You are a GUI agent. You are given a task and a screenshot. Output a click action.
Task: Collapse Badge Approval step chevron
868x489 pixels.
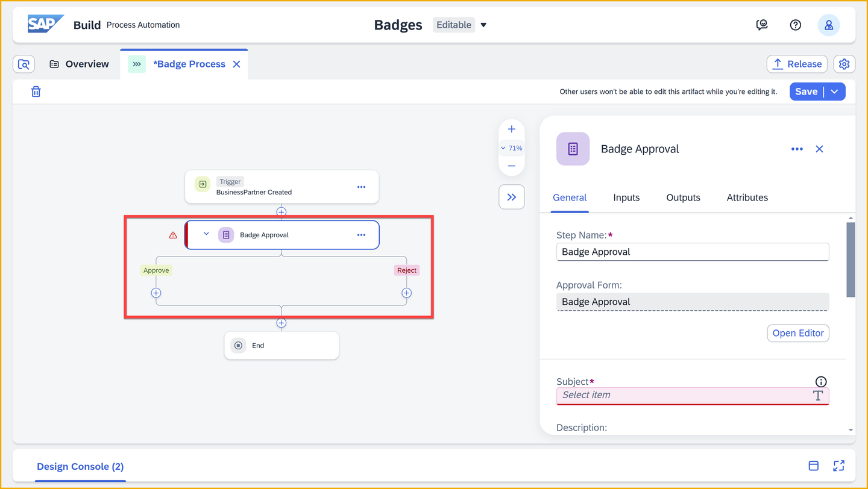[206, 234]
